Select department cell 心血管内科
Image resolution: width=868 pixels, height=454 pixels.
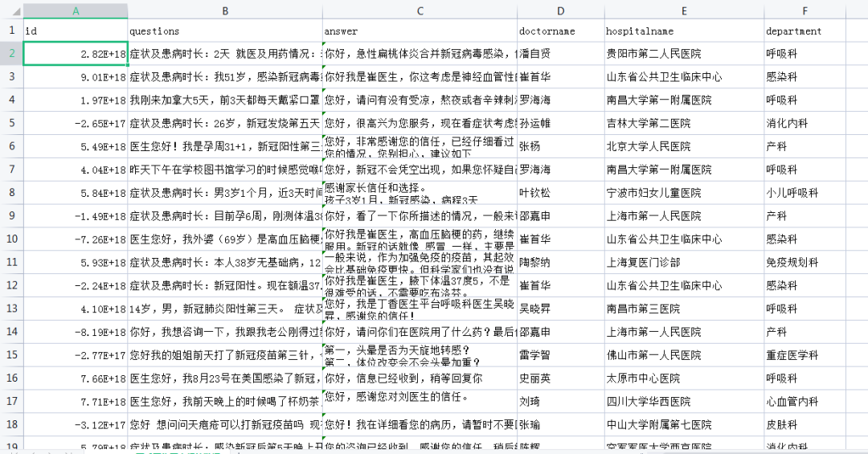click(x=805, y=402)
